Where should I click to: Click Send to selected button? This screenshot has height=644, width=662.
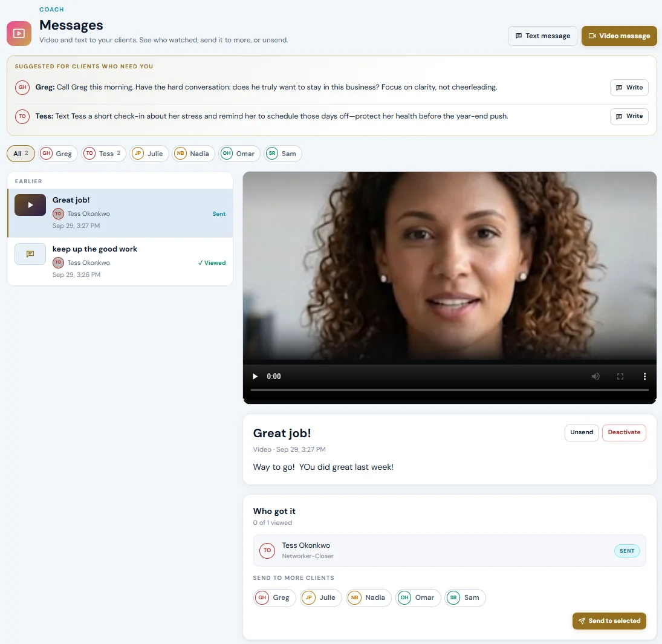click(609, 621)
